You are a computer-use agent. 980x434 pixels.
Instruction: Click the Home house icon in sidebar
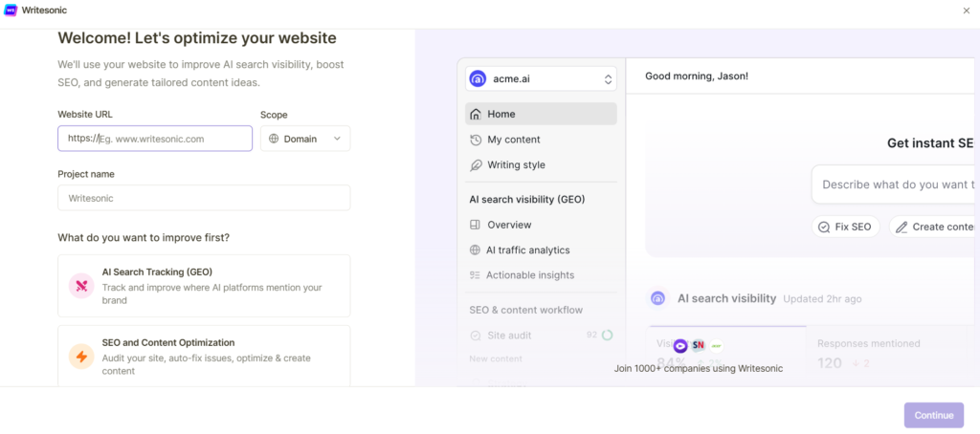click(x=476, y=114)
